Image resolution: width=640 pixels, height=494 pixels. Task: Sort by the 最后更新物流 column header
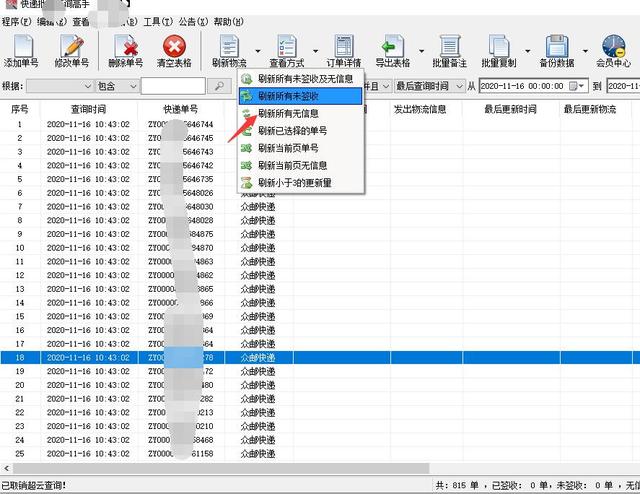[590, 109]
